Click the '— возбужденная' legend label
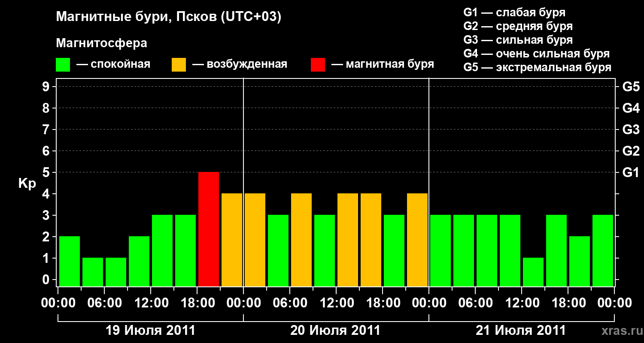644x343 pixels. point(240,64)
